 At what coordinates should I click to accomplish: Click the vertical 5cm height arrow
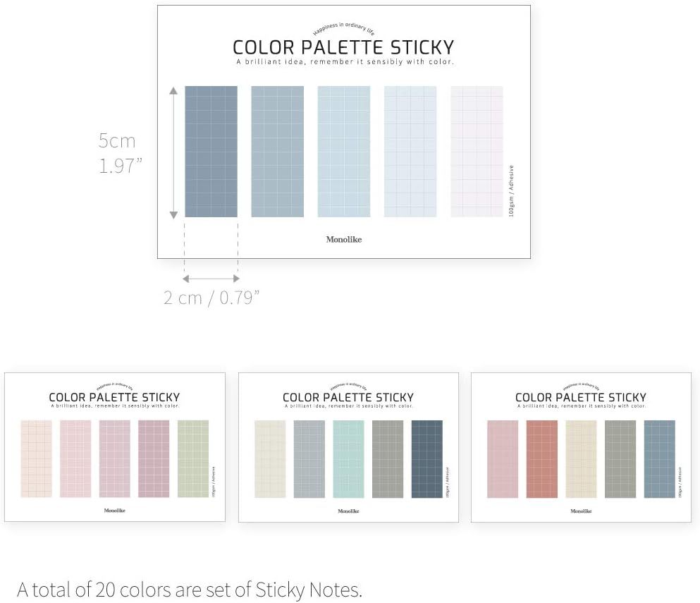tap(173, 152)
